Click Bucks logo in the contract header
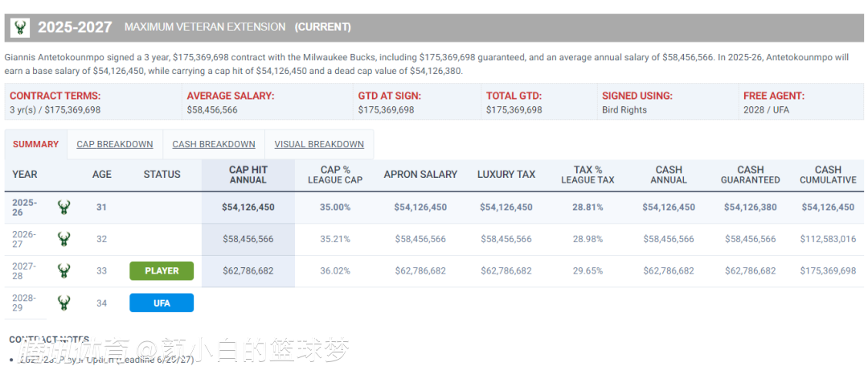Image resolution: width=868 pixels, height=379 pixels. point(20,28)
